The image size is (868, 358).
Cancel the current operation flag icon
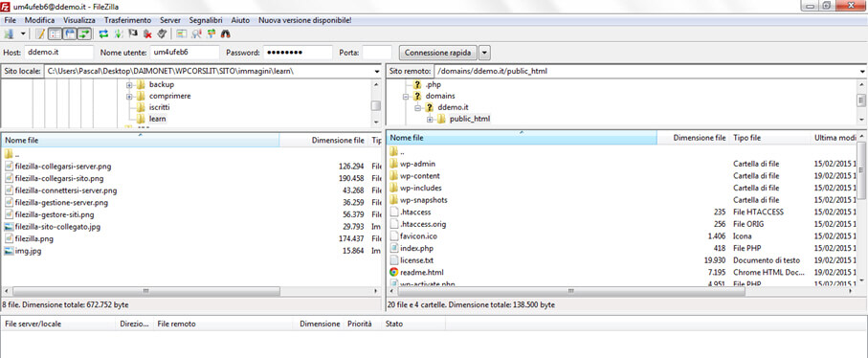[133, 34]
